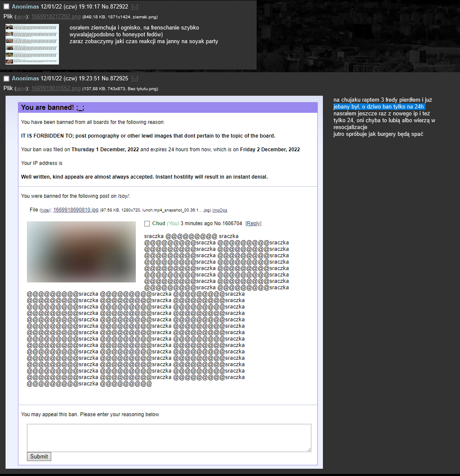Open file link 1669918217292.png
The width and height of the screenshot is (460, 476).
(x=56, y=17)
